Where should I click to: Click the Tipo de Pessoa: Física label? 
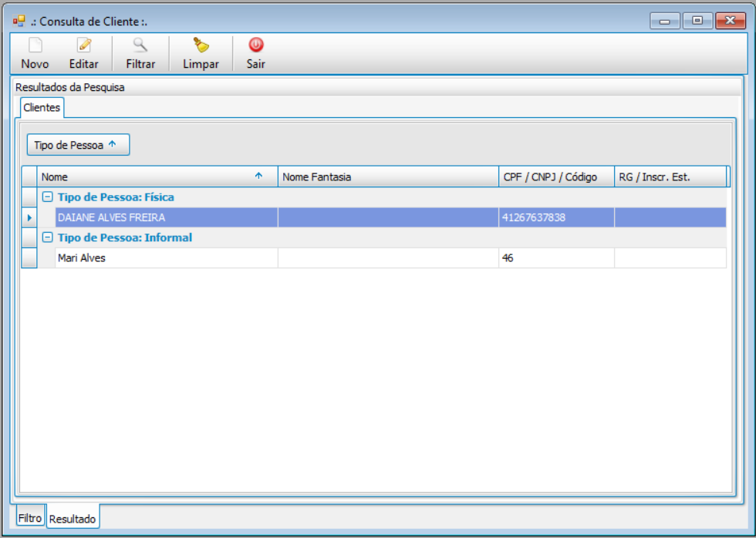(116, 197)
